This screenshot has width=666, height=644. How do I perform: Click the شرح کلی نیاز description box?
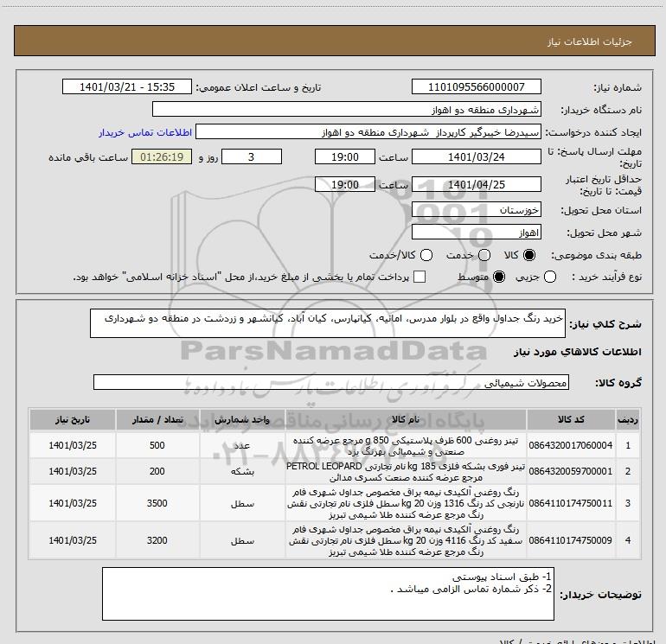point(328,323)
